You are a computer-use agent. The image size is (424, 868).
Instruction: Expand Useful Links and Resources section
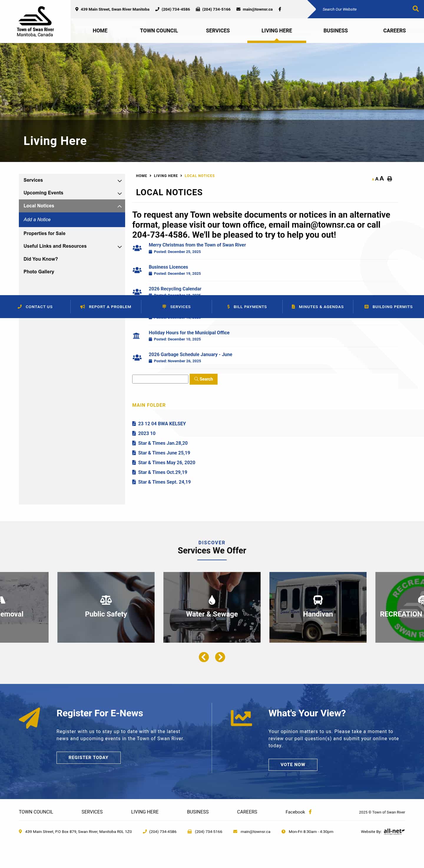120,247
